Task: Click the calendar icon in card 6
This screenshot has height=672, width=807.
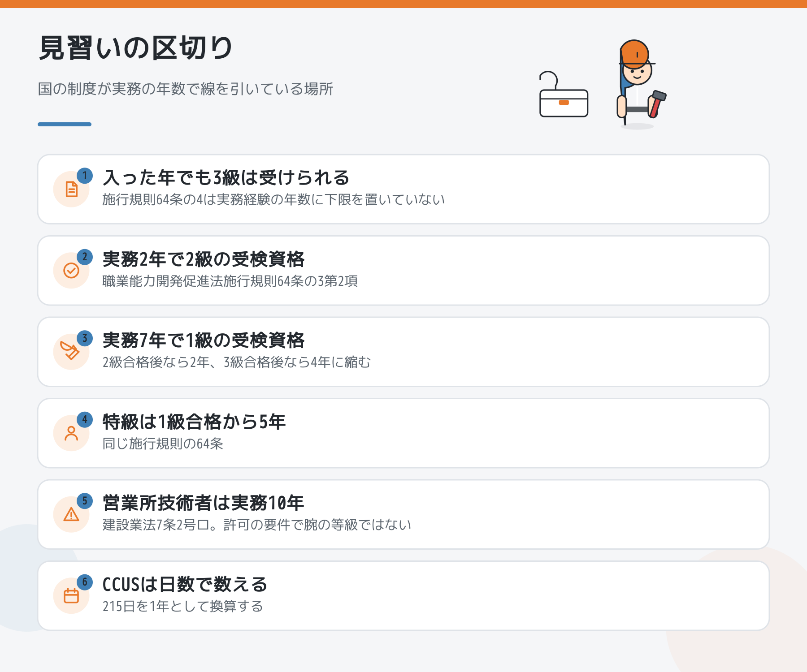Action: point(71,596)
